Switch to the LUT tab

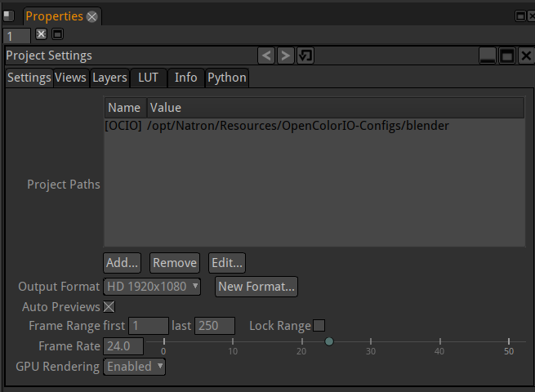click(148, 78)
